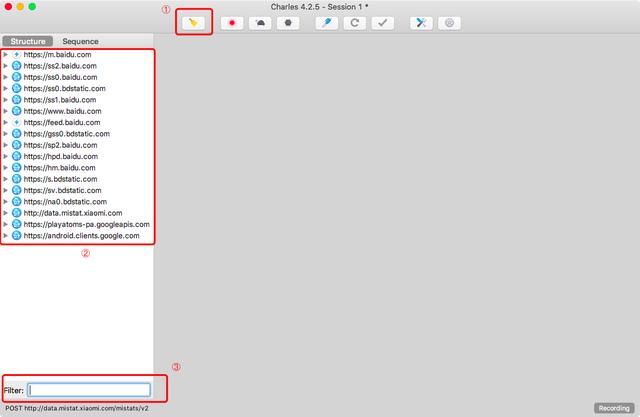Image resolution: width=640 pixels, height=417 pixels.
Task: Click globe icon beside https://playatoms-pa.googleapis.com
Action: [17, 224]
